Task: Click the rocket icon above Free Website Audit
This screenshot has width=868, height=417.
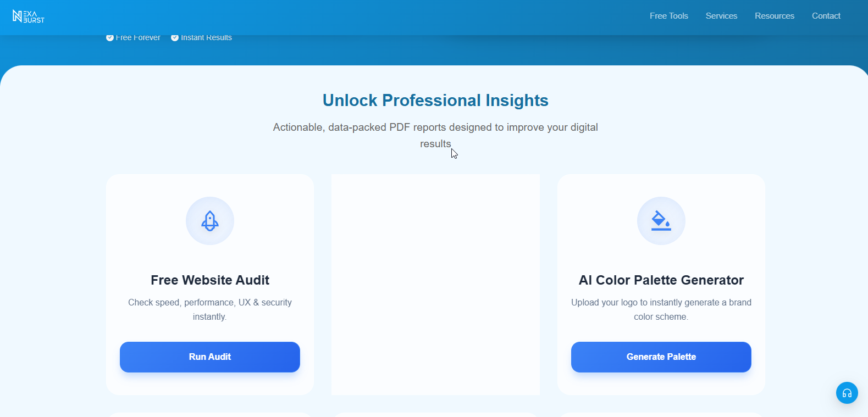Action: (210, 221)
